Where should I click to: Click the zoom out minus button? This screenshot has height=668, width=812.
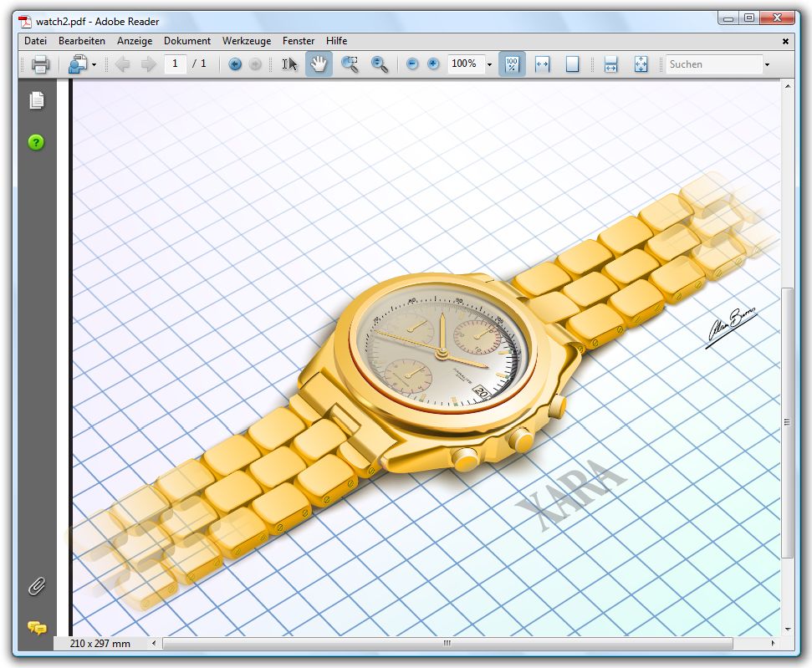click(412, 64)
